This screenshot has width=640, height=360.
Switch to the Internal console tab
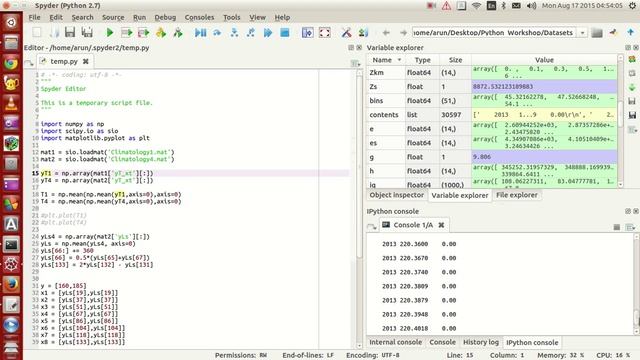coord(396,342)
